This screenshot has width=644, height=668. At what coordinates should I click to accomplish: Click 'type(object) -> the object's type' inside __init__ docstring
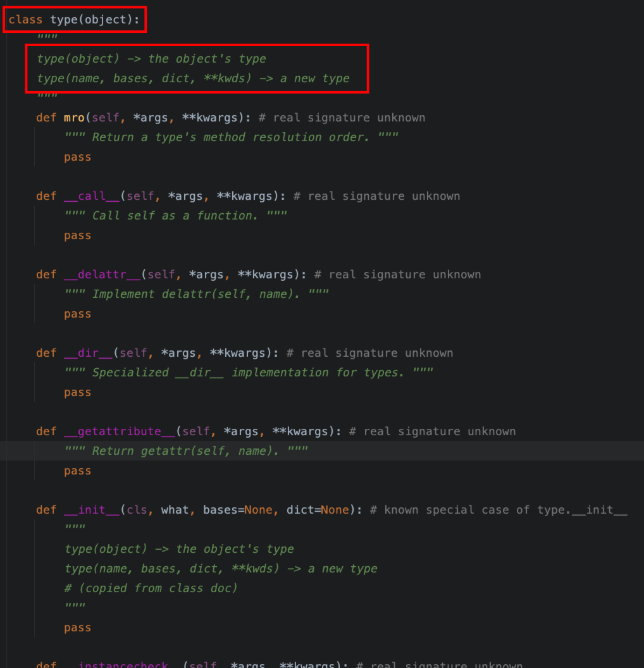click(179, 549)
